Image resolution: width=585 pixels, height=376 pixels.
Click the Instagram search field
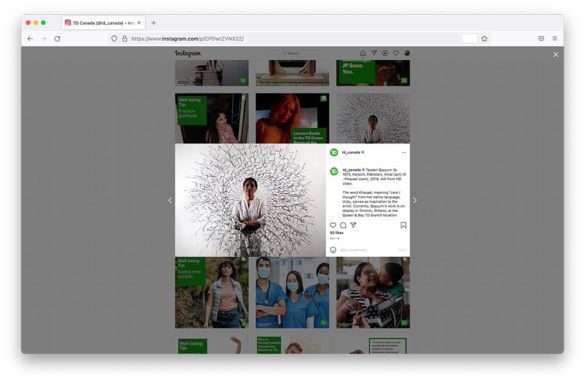tap(292, 53)
